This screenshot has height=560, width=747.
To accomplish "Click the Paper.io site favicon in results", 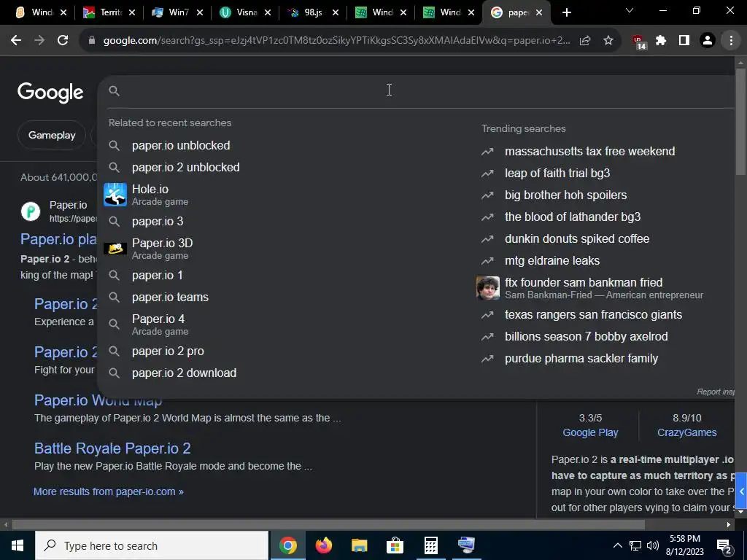I will (x=31, y=211).
